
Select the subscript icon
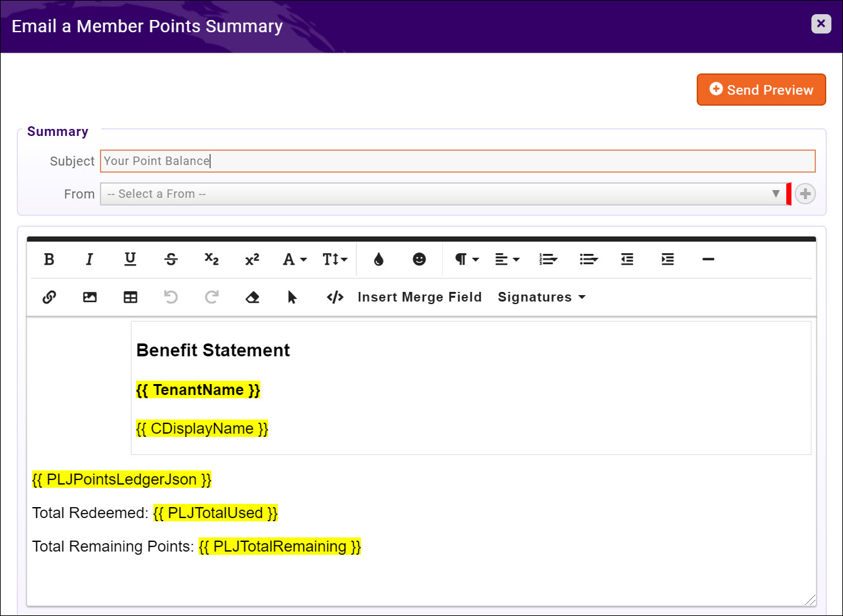coord(211,259)
